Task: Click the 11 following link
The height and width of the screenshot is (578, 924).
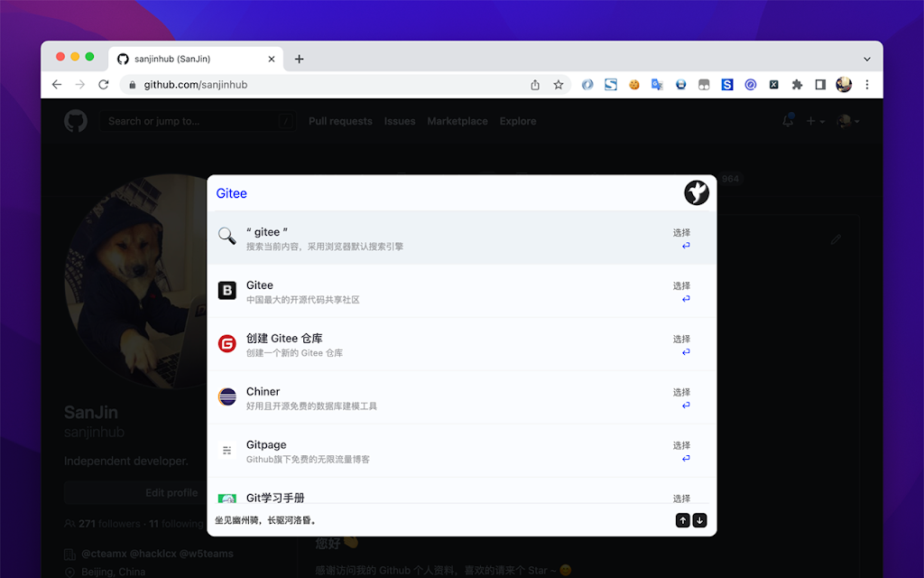Action: (x=176, y=524)
